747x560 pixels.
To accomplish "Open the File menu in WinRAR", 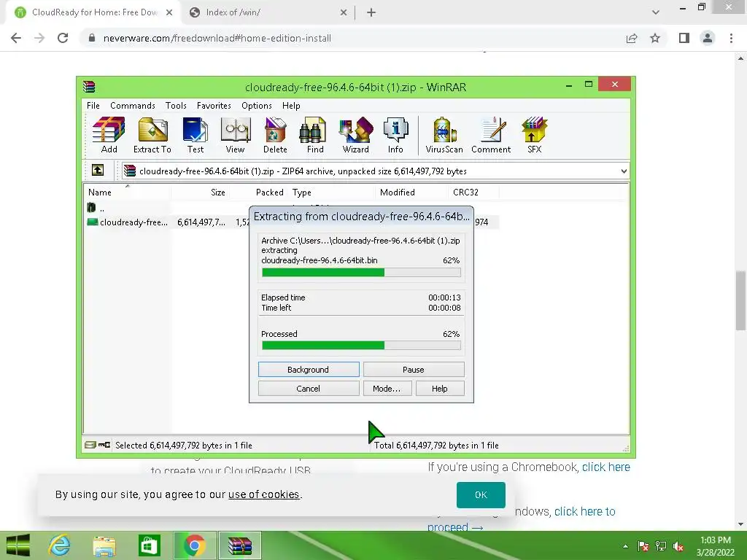I will click(93, 105).
